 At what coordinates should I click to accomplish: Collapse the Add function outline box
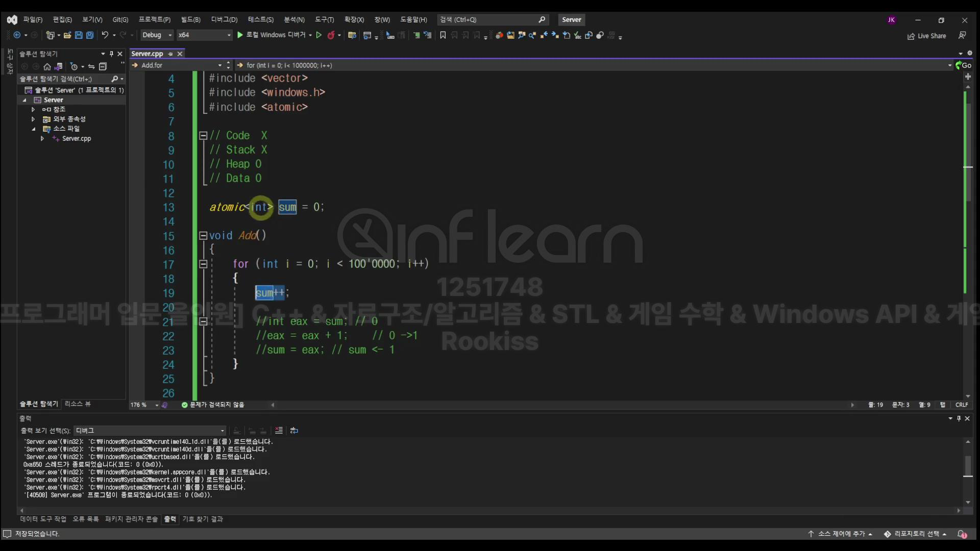point(203,236)
